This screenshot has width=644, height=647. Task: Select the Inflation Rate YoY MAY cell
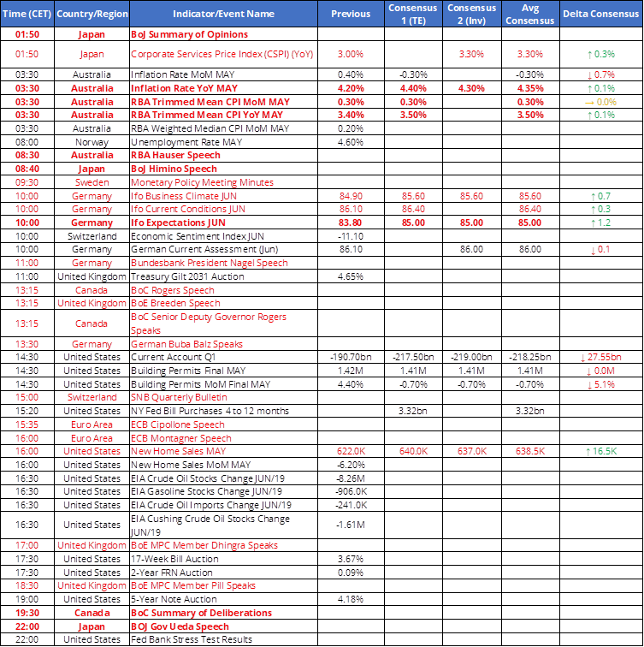click(x=223, y=88)
